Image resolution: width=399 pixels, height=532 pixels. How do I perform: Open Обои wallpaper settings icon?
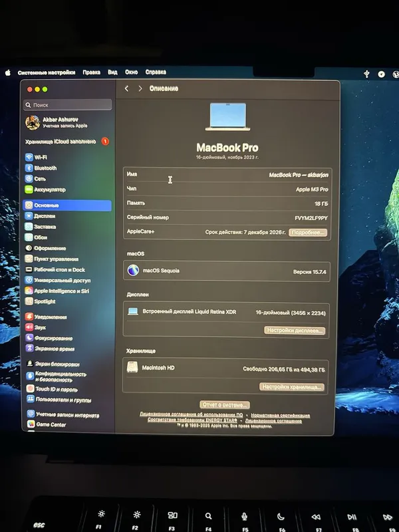(29, 237)
